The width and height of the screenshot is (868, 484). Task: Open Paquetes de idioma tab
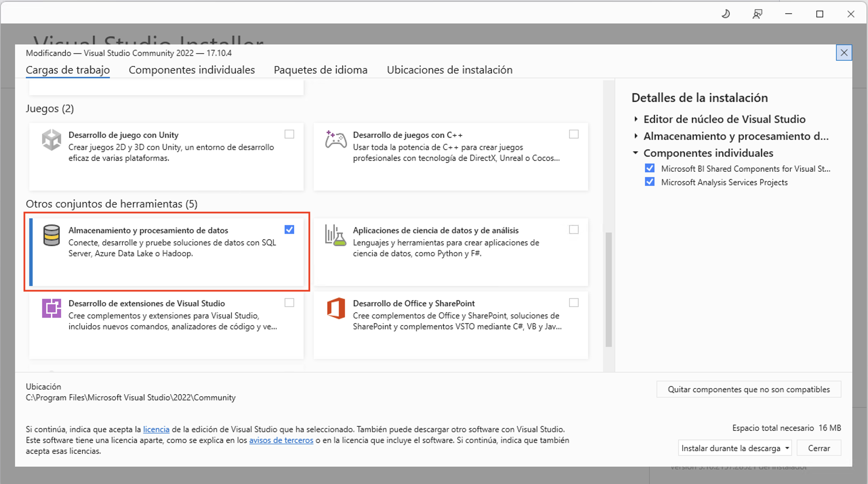pyautogui.click(x=321, y=70)
